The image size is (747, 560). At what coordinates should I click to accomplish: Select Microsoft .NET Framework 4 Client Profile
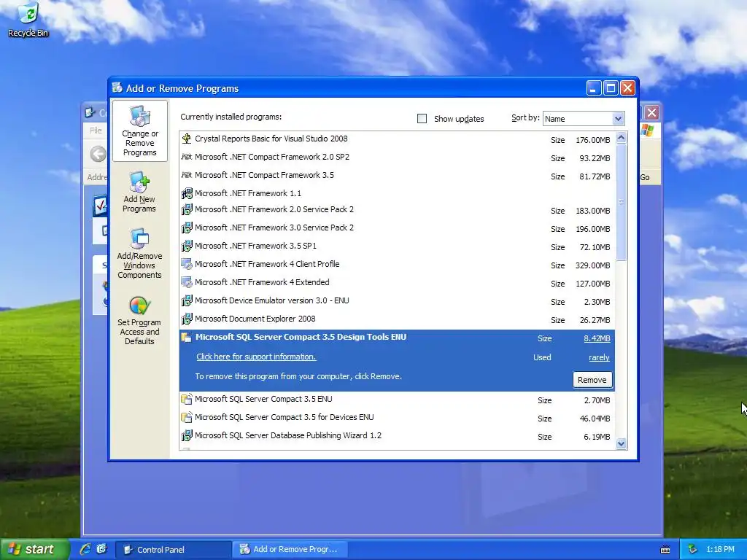tap(398, 264)
